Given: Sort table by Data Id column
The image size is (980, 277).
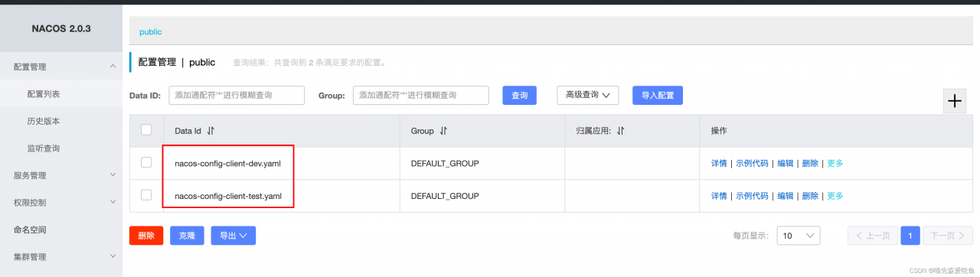Looking at the screenshot, I should coord(211,131).
